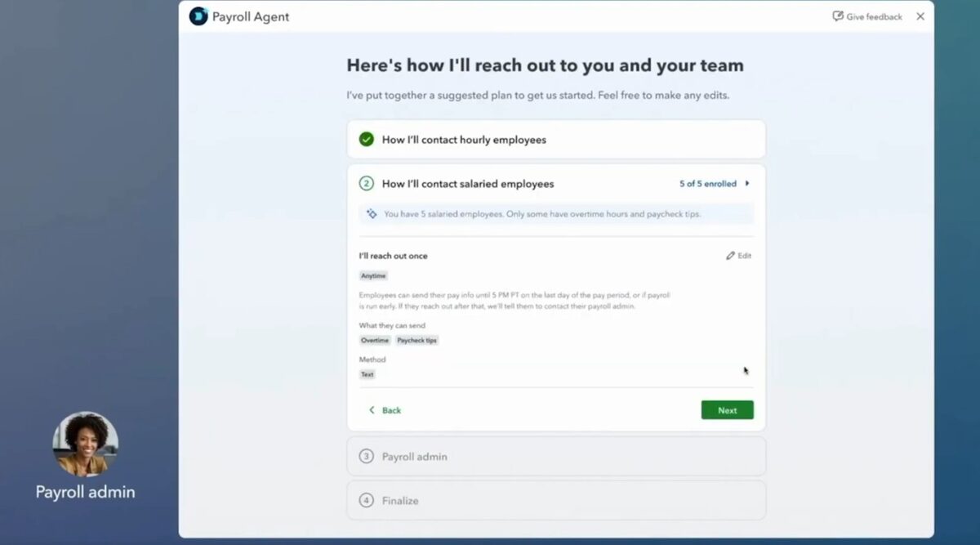Open the Give feedback link
This screenshot has height=545, width=980.
tap(867, 16)
